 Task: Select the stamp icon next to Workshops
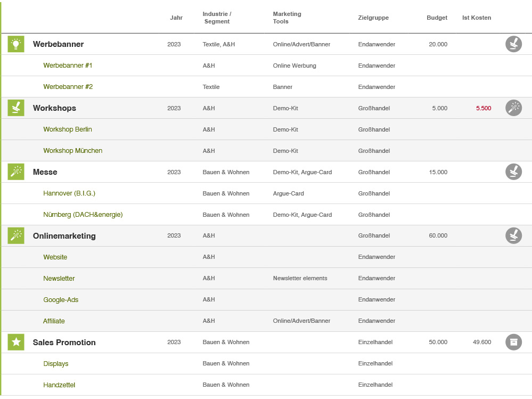pyautogui.click(x=15, y=108)
